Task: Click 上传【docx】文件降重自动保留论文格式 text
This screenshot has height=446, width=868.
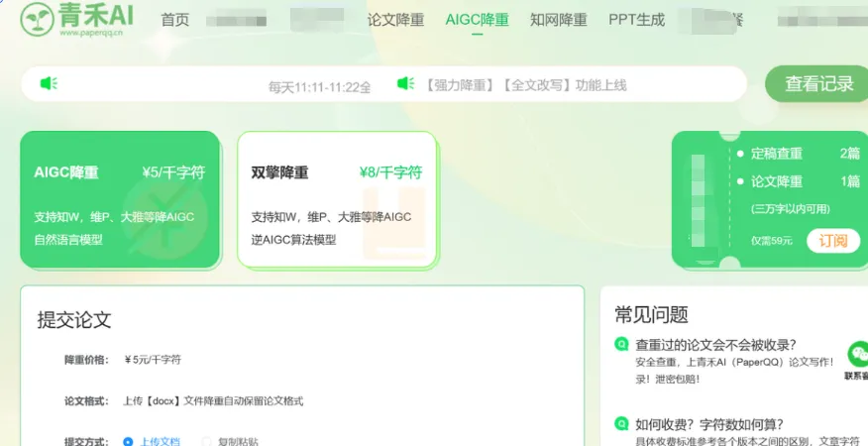Action: [x=213, y=401]
